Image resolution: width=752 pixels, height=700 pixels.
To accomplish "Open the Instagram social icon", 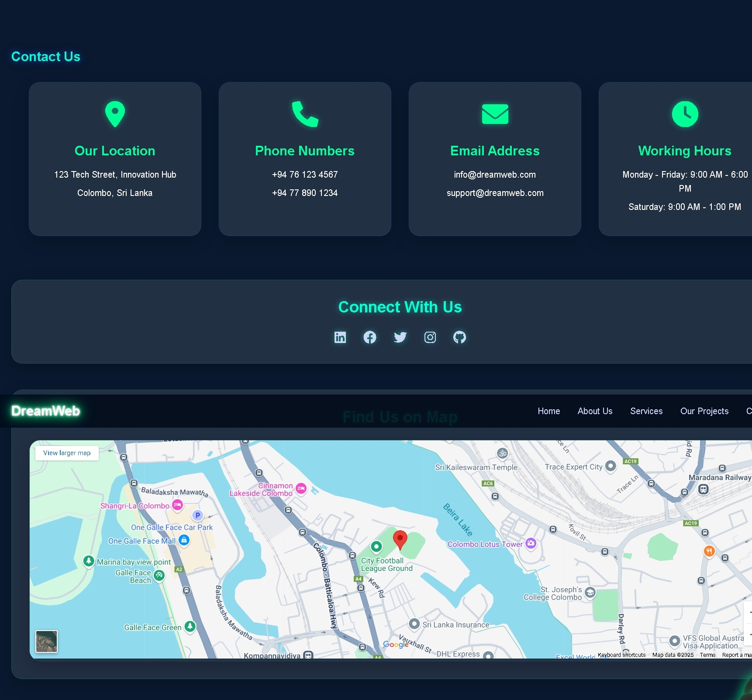I will point(430,337).
